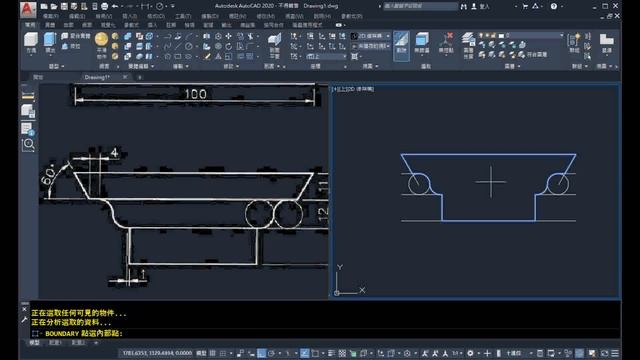Toggle object snap in status bar
Screen dimensions: 640x360
pyautogui.click(x=316, y=353)
